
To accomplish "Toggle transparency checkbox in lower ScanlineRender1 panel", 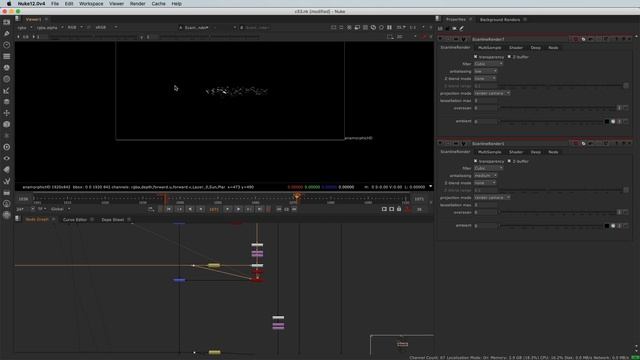I will tap(476, 161).
